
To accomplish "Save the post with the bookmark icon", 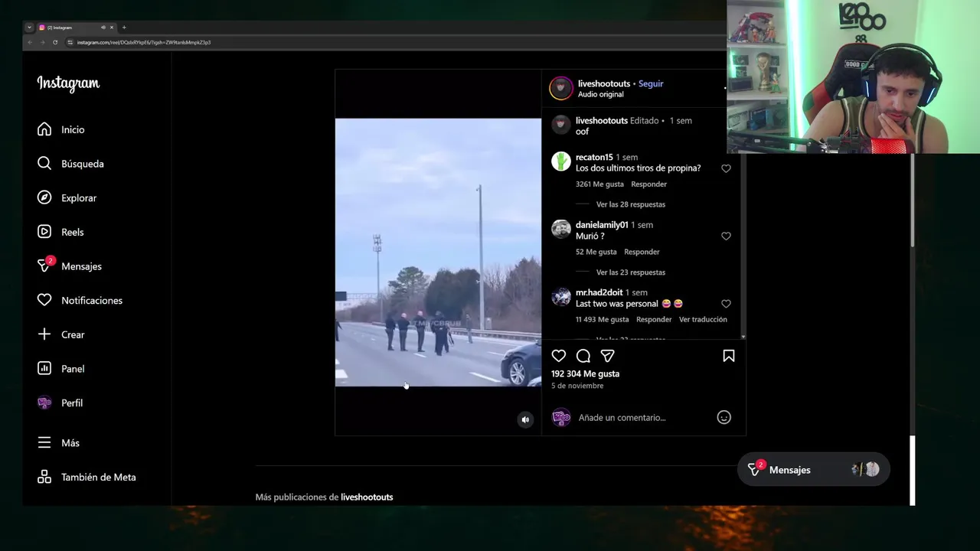I will pyautogui.click(x=729, y=356).
